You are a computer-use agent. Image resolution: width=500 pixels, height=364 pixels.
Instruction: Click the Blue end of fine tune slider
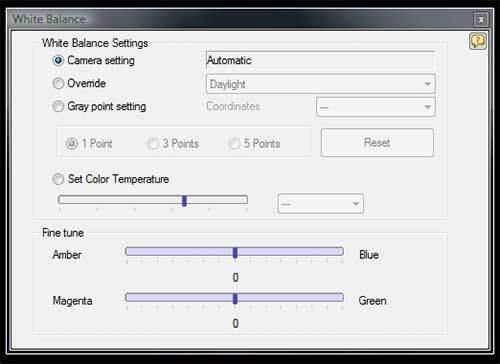[369, 255]
